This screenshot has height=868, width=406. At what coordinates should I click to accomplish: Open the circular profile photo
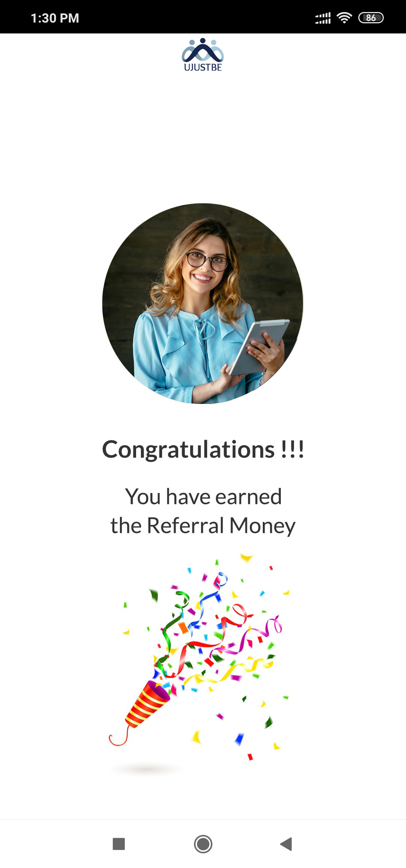coord(203,304)
